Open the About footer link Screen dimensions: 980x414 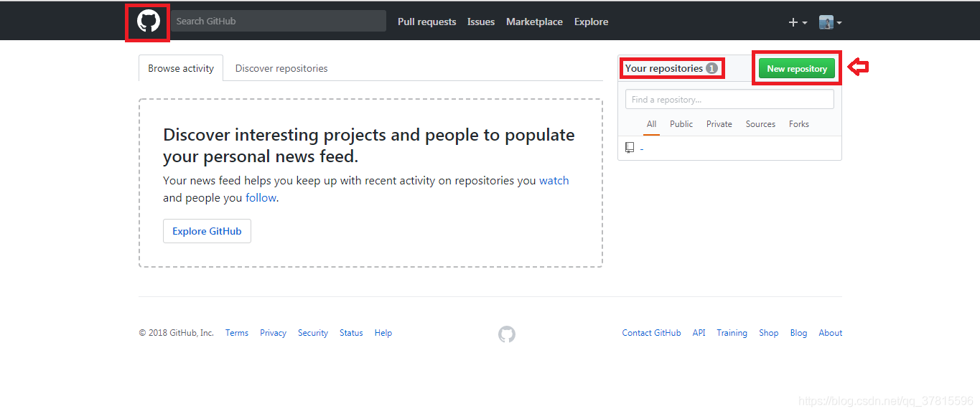point(831,333)
